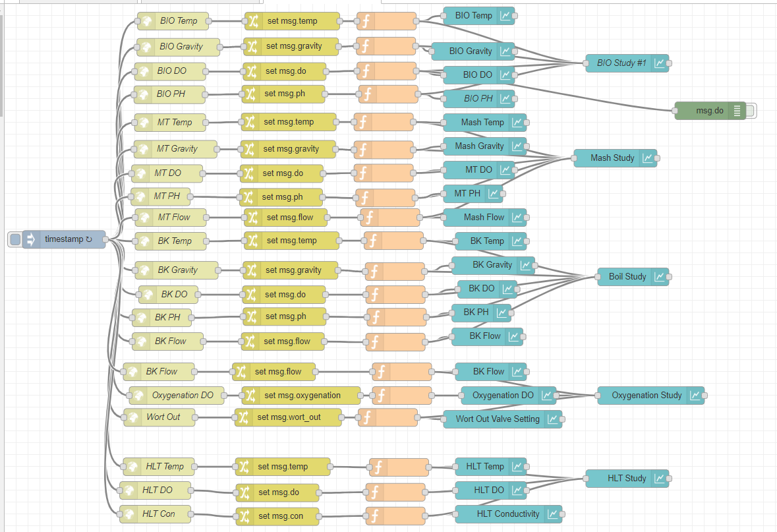
Task: Select the BK Gravity input node label
Action: [177, 270]
